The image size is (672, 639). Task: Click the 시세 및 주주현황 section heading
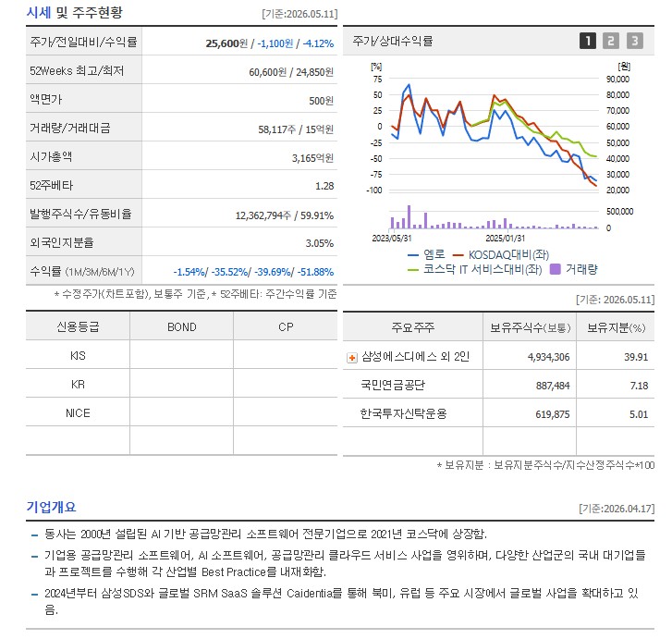pyautogui.click(x=75, y=12)
